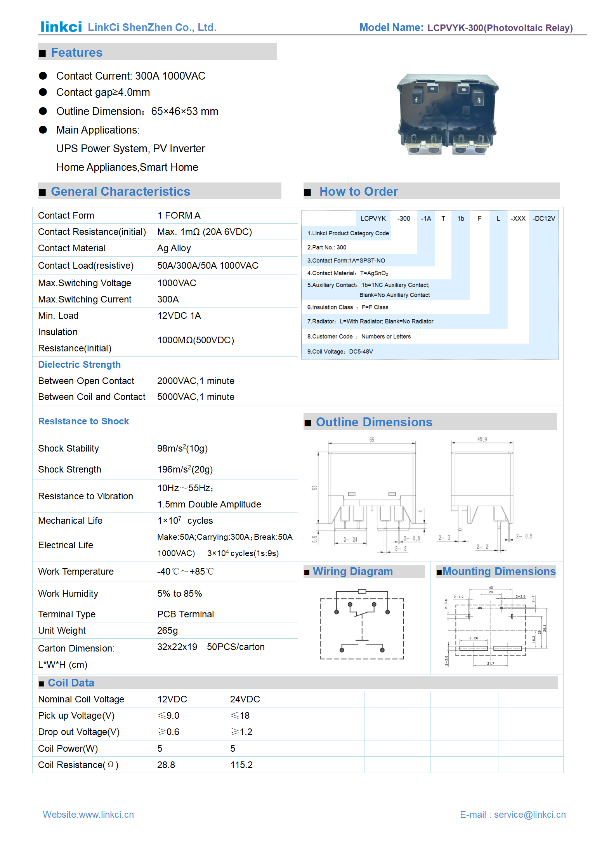This screenshot has height=841, width=616.
Task: Click the Mounting Dimensions drawing
Action: 497,626
